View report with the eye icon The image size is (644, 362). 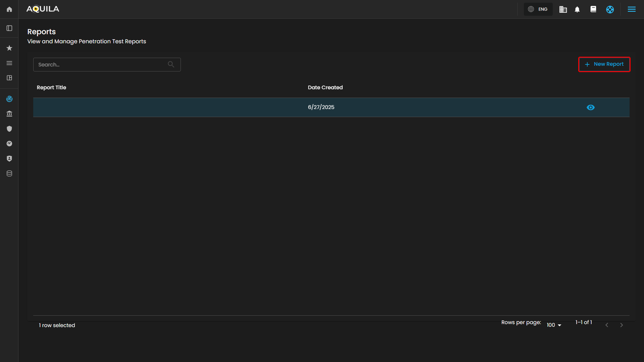coord(590,107)
